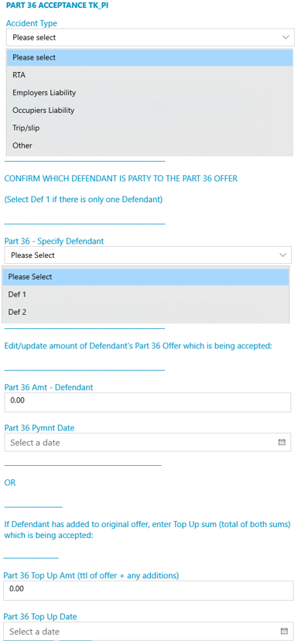Click the Part 36 Pymnt Date text field
Image resolution: width=298 pixels, height=644 pixels.
[x=148, y=442]
